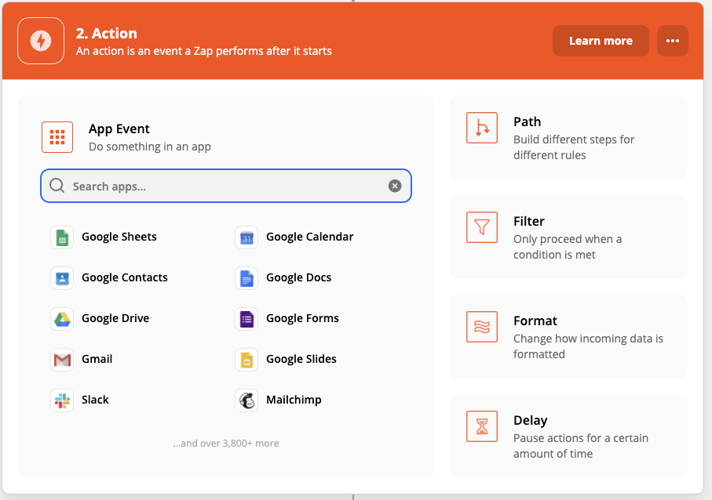Click the Format waves icon

pos(482,327)
